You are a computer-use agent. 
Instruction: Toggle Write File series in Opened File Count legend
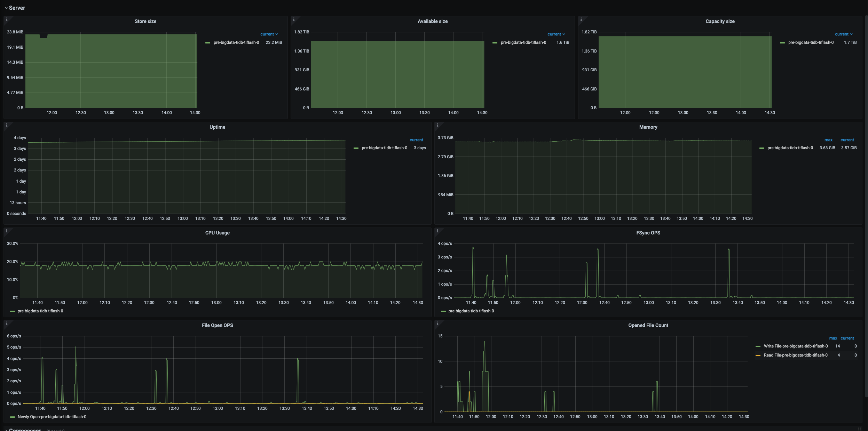[795, 346]
